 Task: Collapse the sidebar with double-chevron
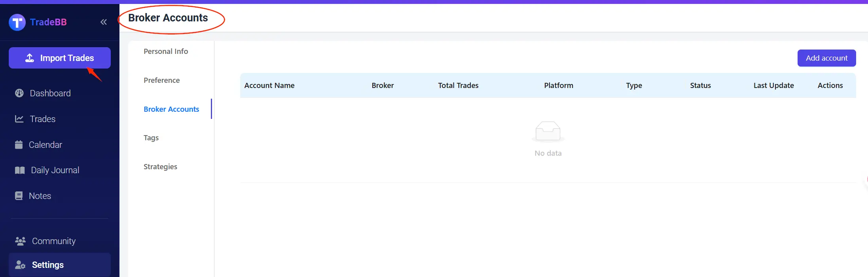point(104,22)
